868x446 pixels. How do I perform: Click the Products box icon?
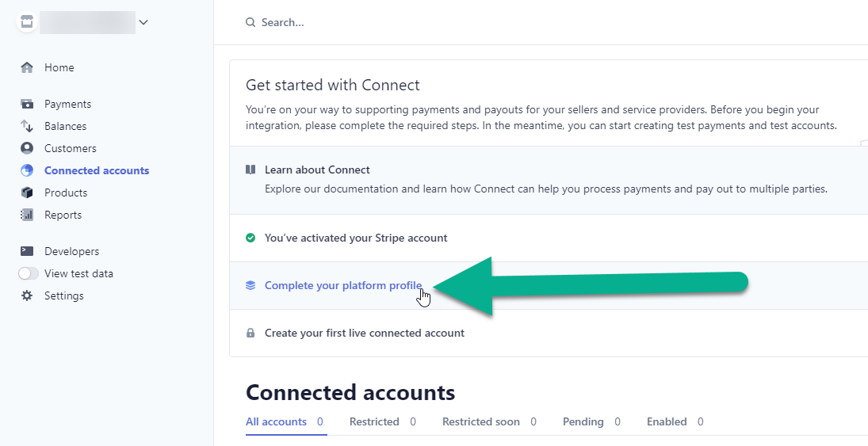click(x=27, y=193)
